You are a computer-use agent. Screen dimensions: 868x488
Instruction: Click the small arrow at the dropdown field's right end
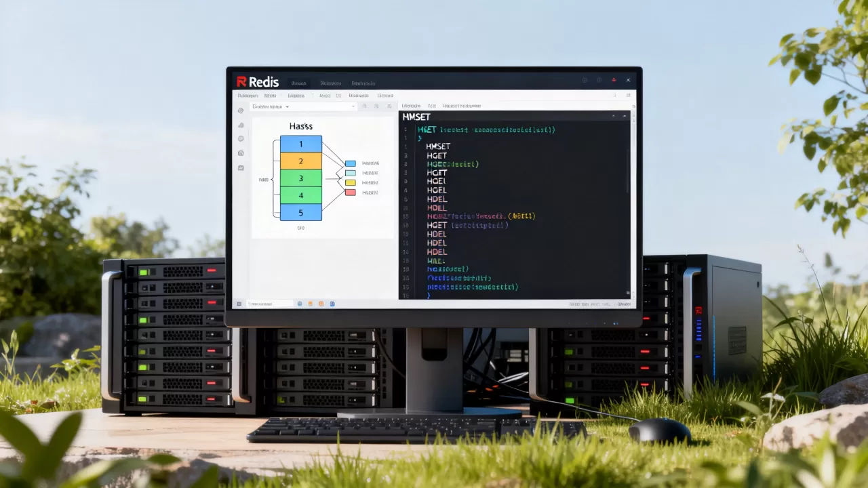pos(353,106)
